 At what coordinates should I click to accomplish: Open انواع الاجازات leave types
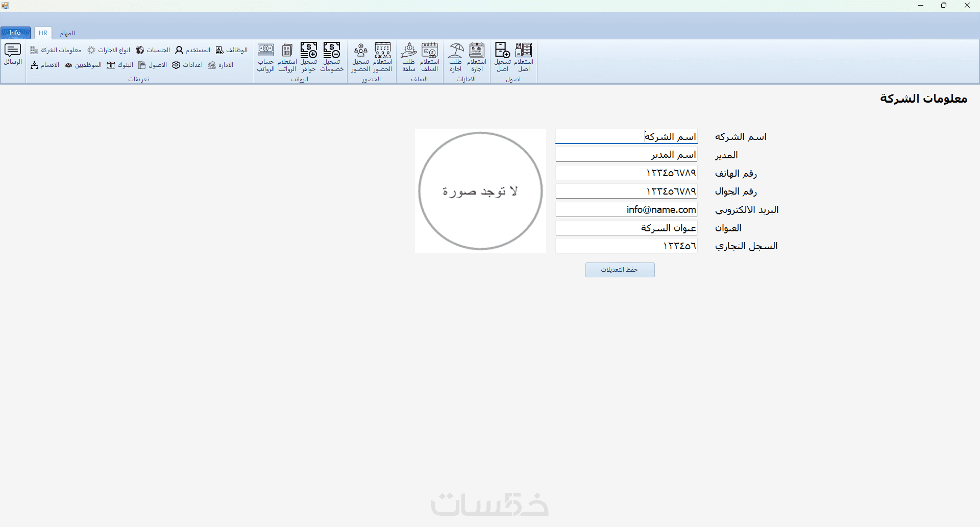[109, 50]
